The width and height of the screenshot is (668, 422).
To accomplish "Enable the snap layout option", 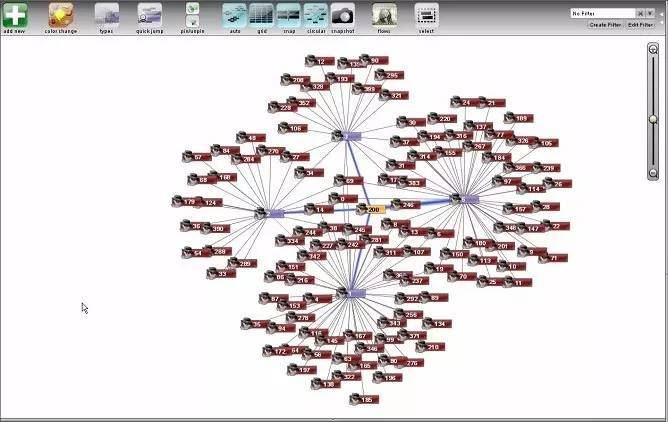I will tap(288, 14).
